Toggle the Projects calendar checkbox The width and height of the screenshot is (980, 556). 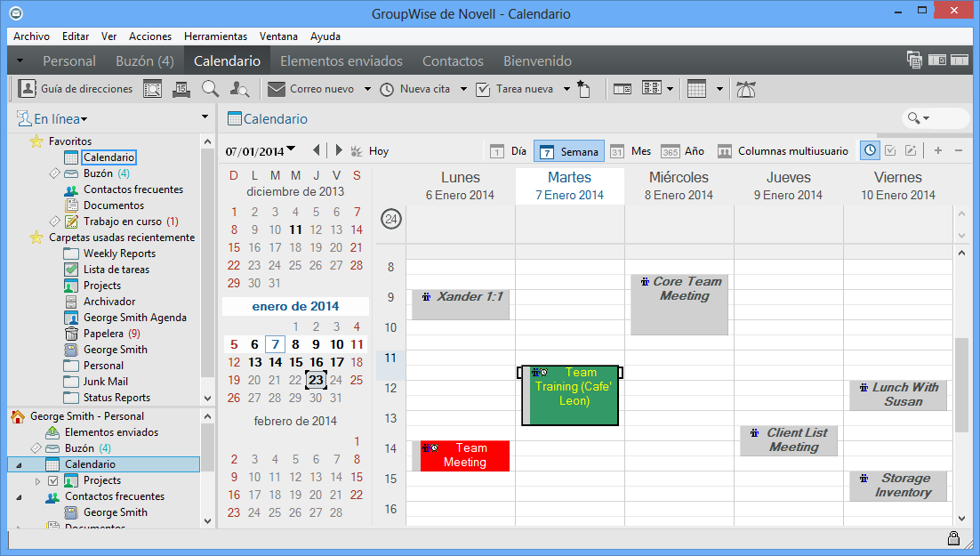pyautogui.click(x=53, y=480)
